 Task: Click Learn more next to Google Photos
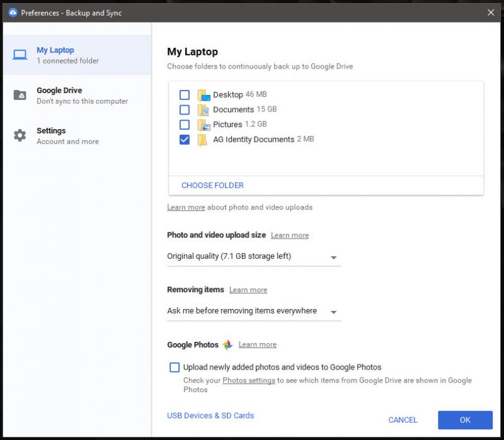click(x=258, y=344)
